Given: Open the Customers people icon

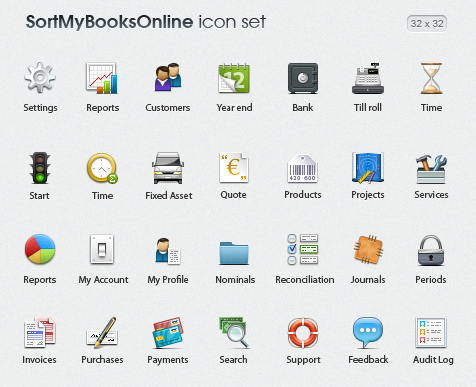Looking at the screenshot, I should pyautogui.click(x=168, y=77).
